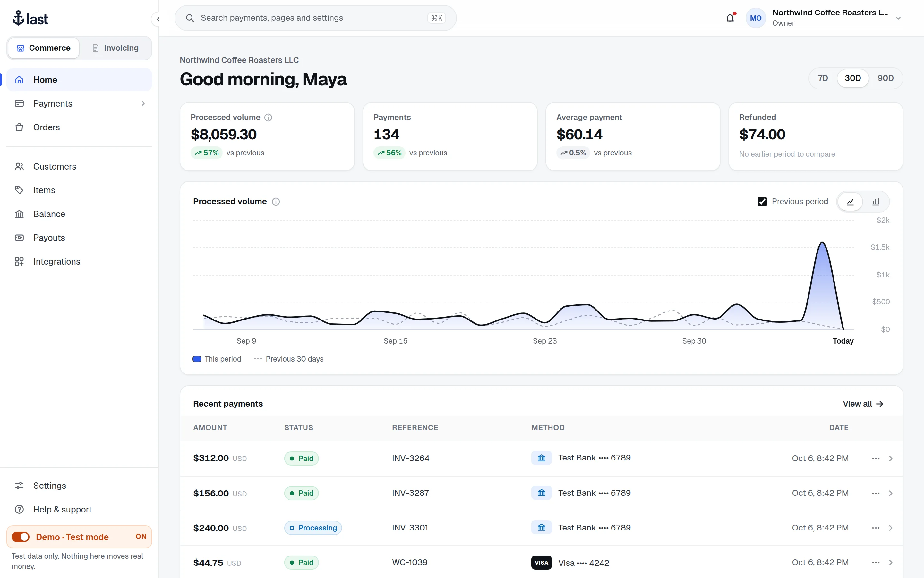
Task: Uncheck the Previous period checkbox
Action: [x=762, y=201]
